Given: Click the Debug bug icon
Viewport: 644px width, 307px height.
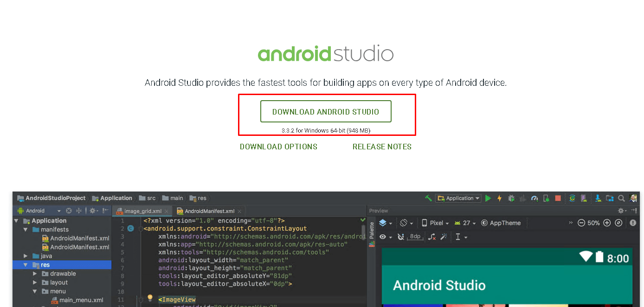Looking at the screenshot, I should (x=511, y=198).
